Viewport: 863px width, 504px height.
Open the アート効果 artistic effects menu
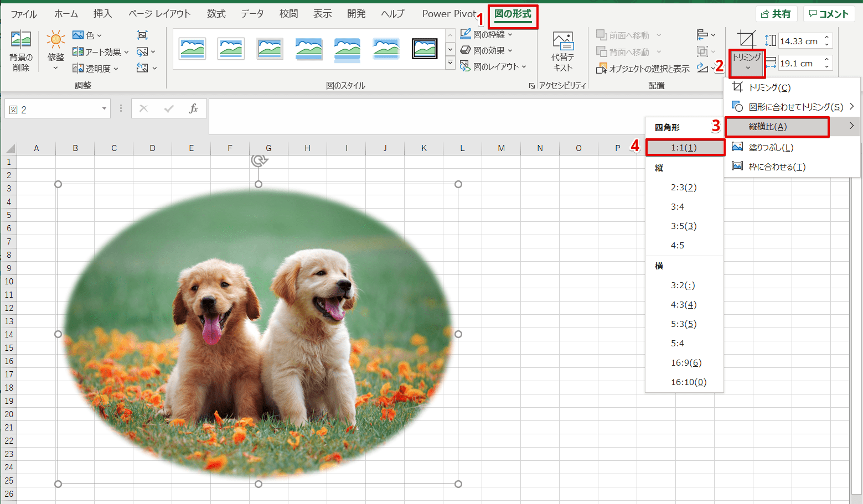[100, 52]
